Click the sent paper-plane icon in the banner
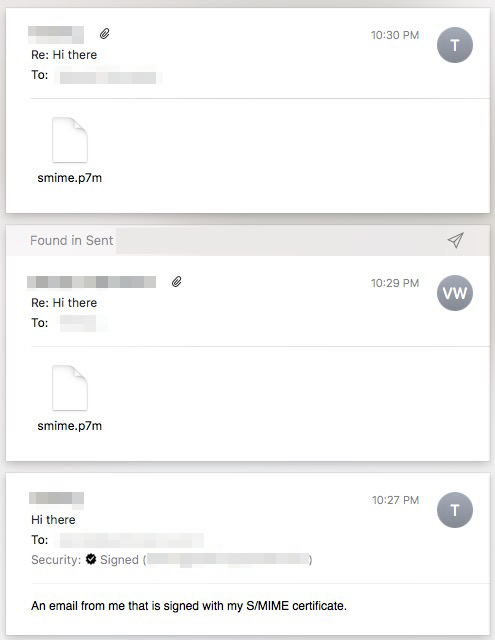The height and width of the screenshot is (640, 495). pos(455,240)
